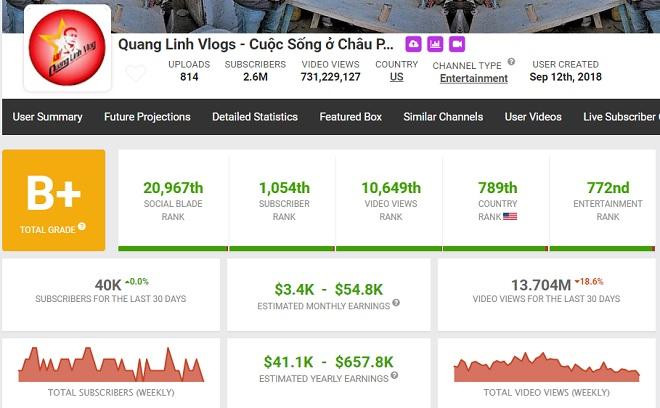The width and height of the screenshot is (660, 408).
Task: Open the Similar Channels tab
Action: [443, 117]
